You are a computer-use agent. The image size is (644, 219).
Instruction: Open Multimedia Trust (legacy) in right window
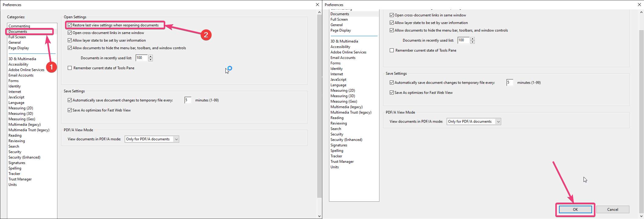(351, 112)
